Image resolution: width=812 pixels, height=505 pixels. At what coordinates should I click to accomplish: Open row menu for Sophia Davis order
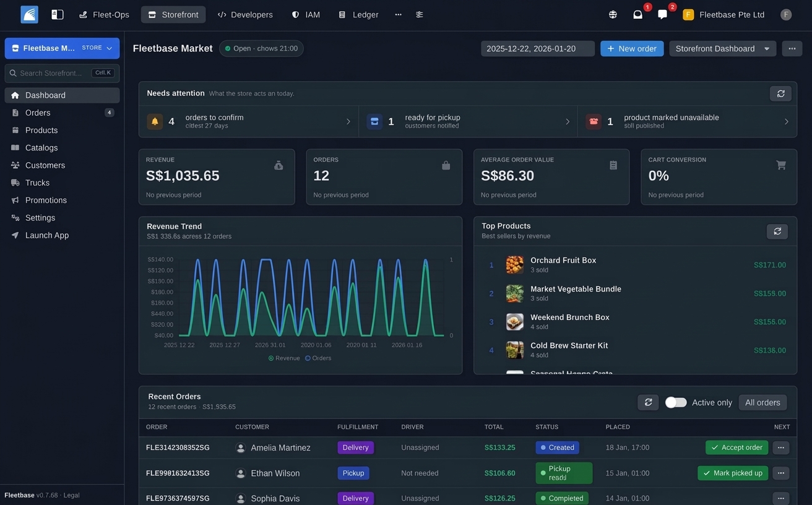click(780, 498)
